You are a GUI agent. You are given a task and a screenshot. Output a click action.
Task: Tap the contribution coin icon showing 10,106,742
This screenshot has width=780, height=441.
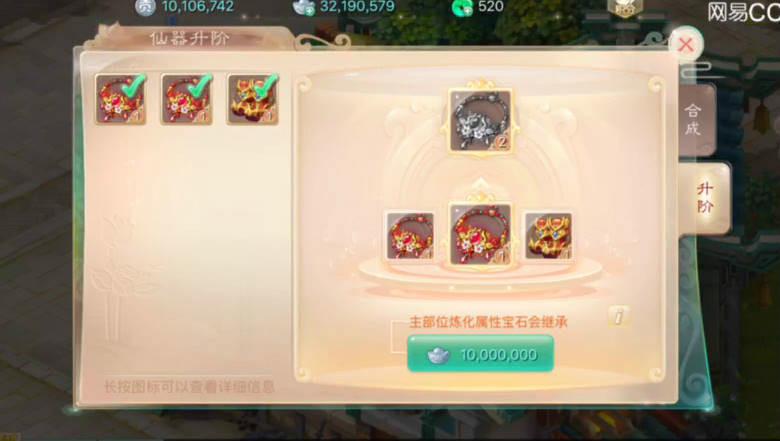point(145,7)
